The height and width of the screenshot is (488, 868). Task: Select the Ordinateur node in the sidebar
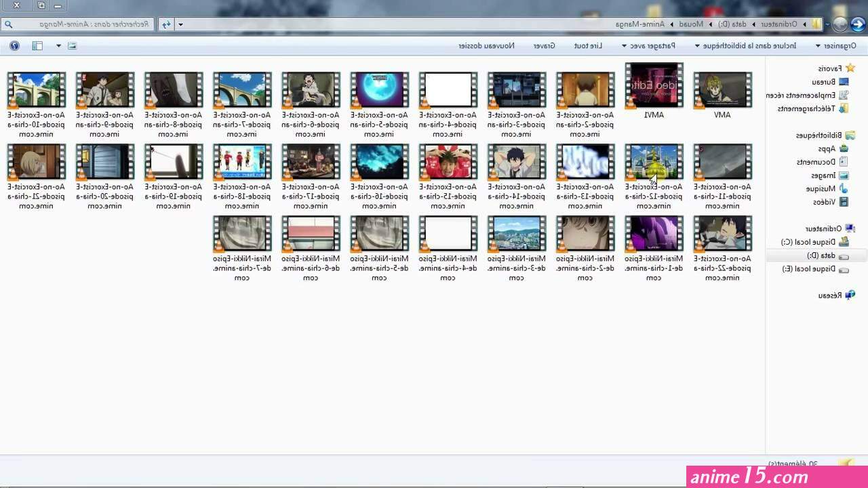(830, 229)
